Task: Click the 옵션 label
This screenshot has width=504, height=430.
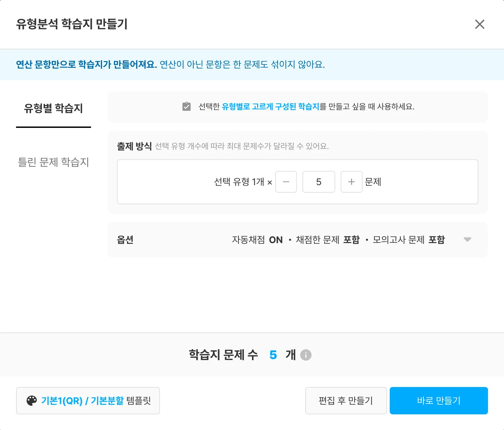Action: (125, 240)
